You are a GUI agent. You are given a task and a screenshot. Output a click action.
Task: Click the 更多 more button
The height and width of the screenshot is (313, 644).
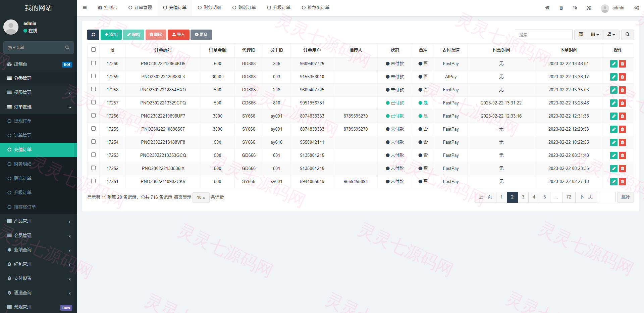[x=201, y=35]
